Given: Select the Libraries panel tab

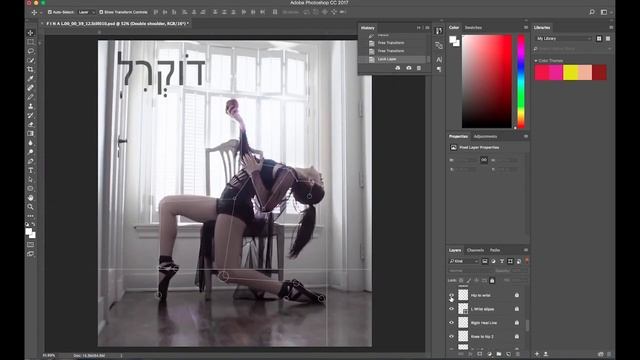Looking at the screenshot, I should click(x=542, y=27).
